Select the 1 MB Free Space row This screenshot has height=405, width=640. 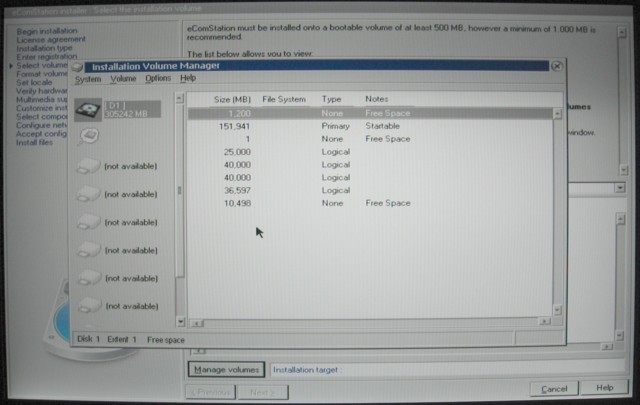370,139
